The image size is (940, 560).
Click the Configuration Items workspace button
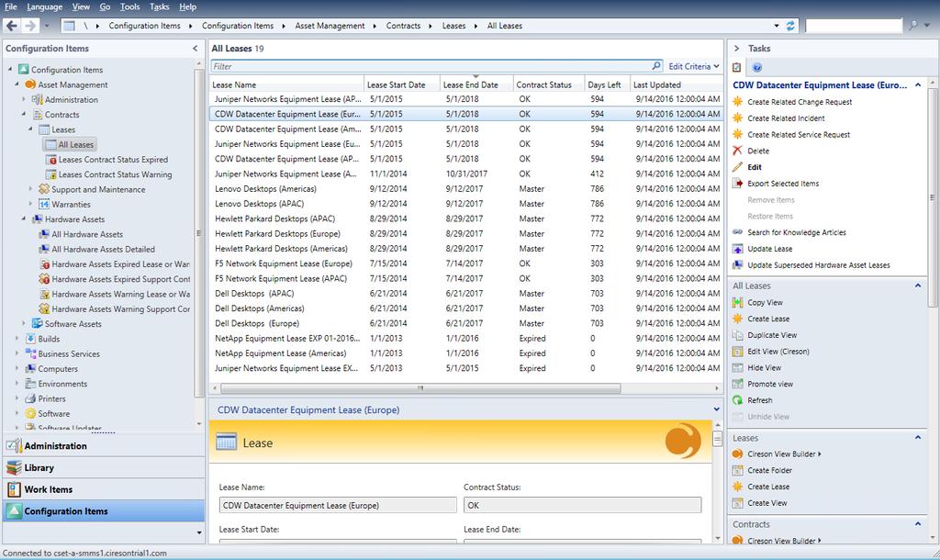pyautogui.click(x=104, y=510)
